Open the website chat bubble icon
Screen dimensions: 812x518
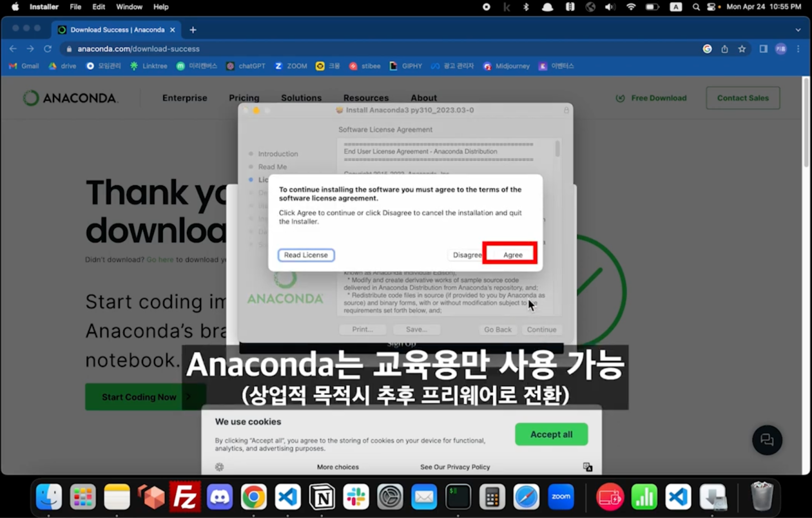click(x=767, y=440)
